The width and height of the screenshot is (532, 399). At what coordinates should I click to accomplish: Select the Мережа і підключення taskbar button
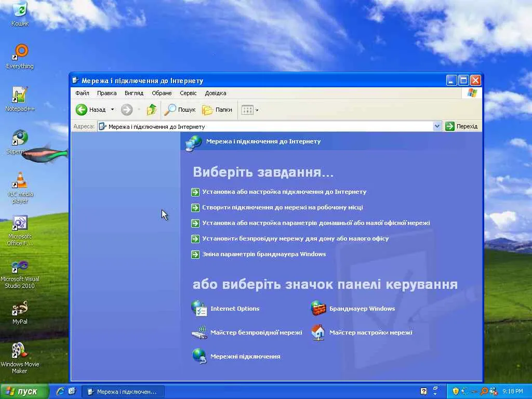pos(124,392)
